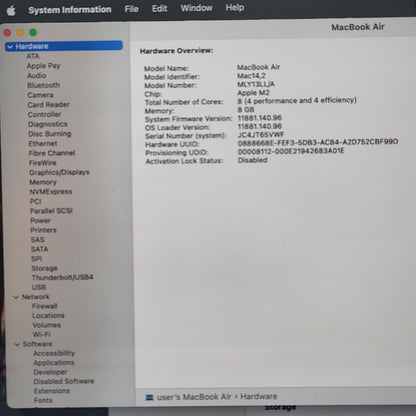Select ATA in the sidebar
This screenshot has width=416, height=416.
click(33, 56)
